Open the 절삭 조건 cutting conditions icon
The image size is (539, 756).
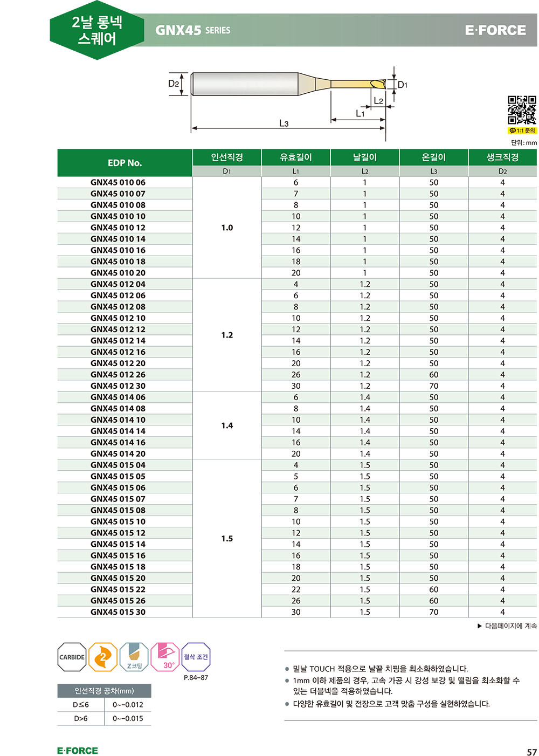[x=196, y=657]
